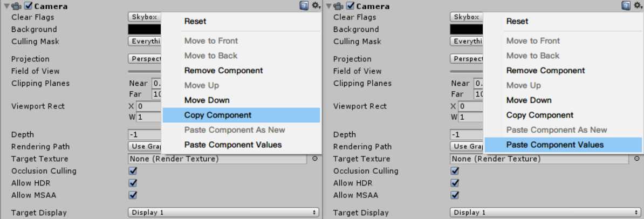Open the right Target Texture object picker circle
This screenshot has width=644, height=219.
point(637,159)
